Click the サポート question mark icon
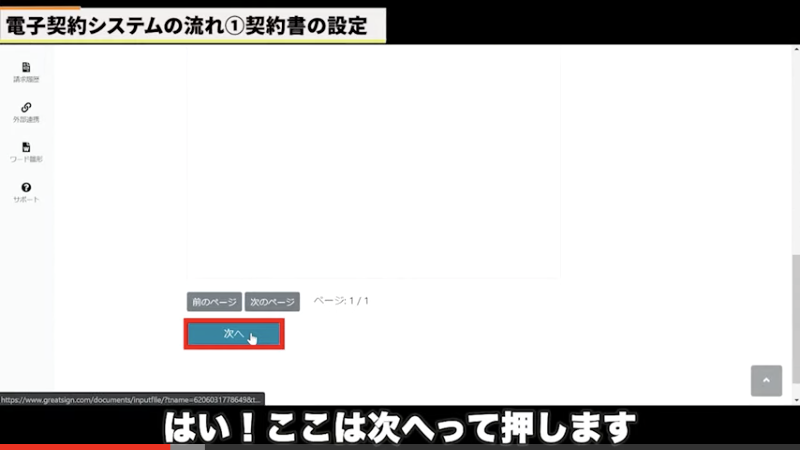 coord(26,187)
